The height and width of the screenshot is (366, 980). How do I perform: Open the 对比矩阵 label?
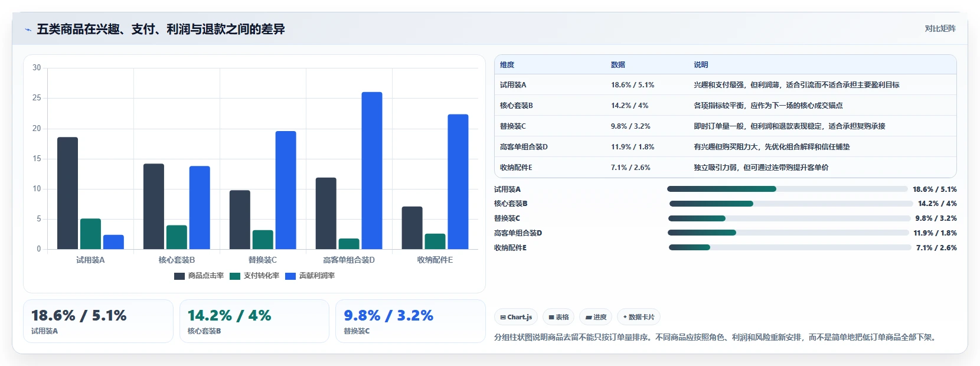(x=940, y=28)
